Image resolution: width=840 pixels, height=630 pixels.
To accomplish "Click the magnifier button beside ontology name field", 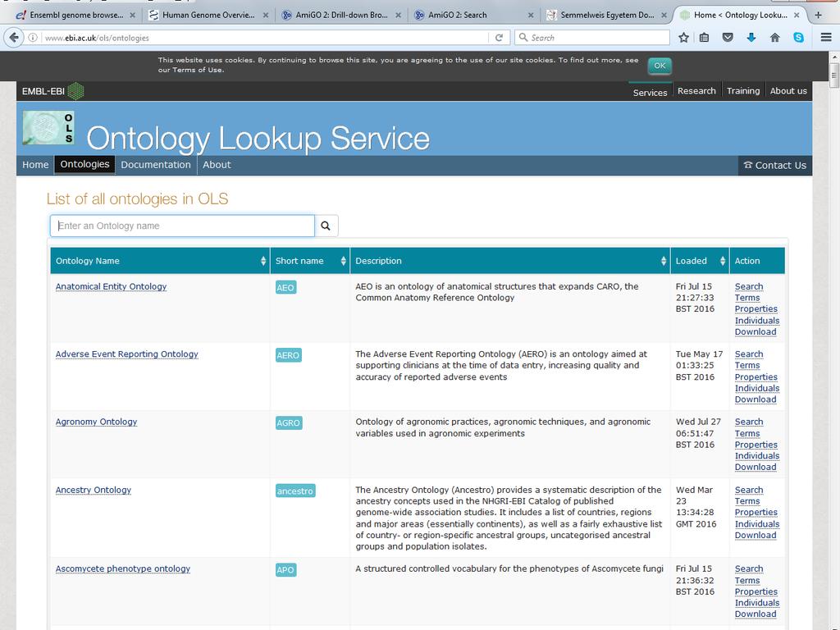I will click(326, 226).
